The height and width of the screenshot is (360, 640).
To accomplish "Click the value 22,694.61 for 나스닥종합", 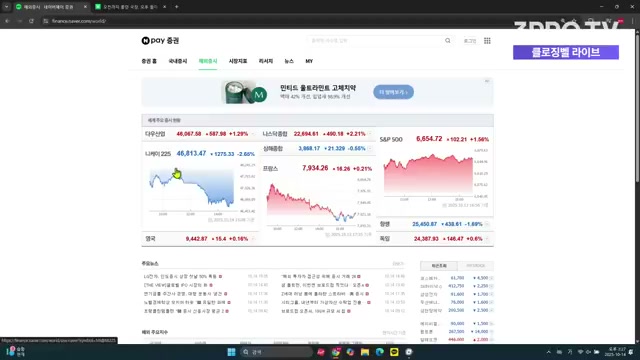I will [x=306, y=134].
